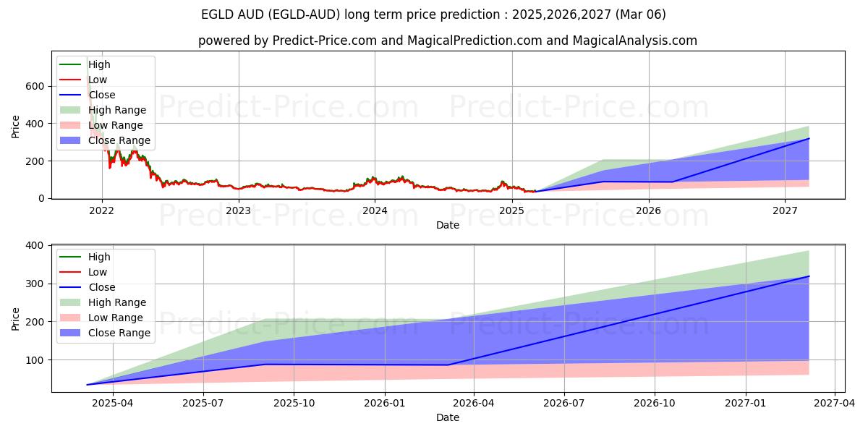Click the green High Range swatch in top legend
This screenshot has width=868, height=434.
point(72,110)
